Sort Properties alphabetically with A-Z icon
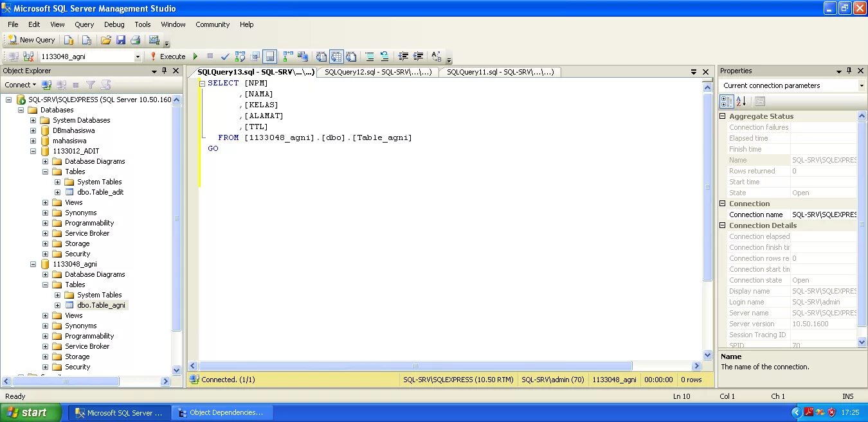The width and height of the screenshot is (868, 422). (741, 101)
